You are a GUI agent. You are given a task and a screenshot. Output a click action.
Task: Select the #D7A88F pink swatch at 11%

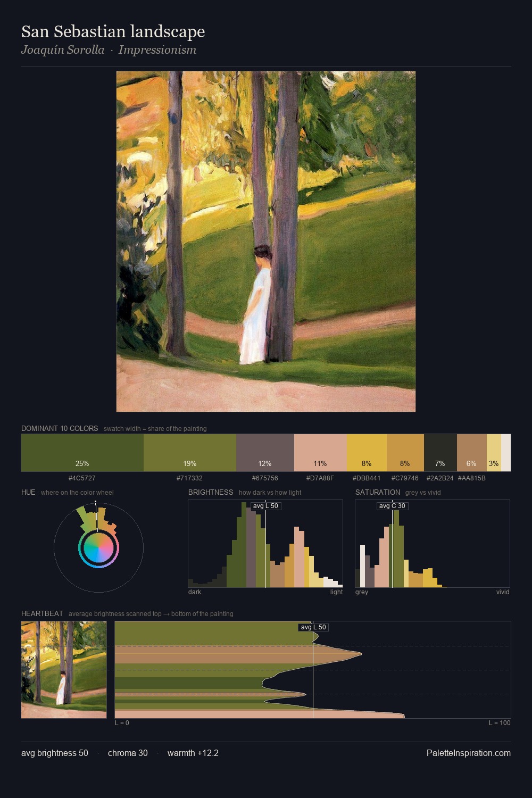320,453
